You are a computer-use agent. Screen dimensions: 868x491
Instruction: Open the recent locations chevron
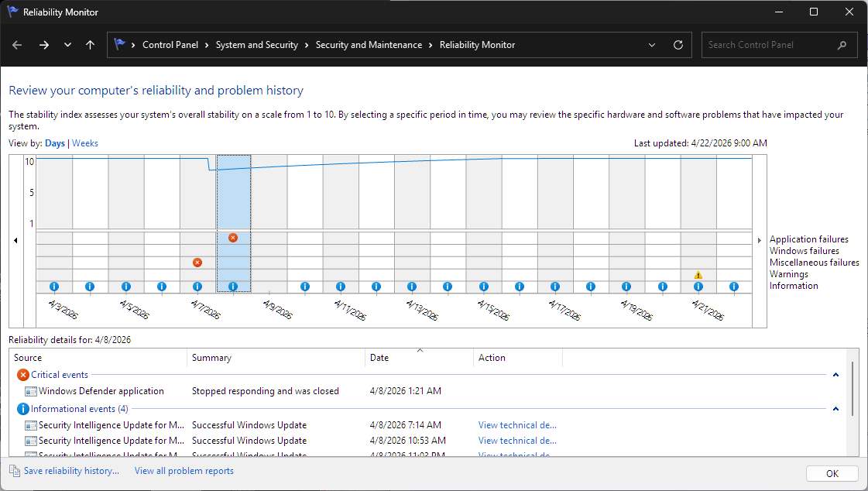[67, 45]
